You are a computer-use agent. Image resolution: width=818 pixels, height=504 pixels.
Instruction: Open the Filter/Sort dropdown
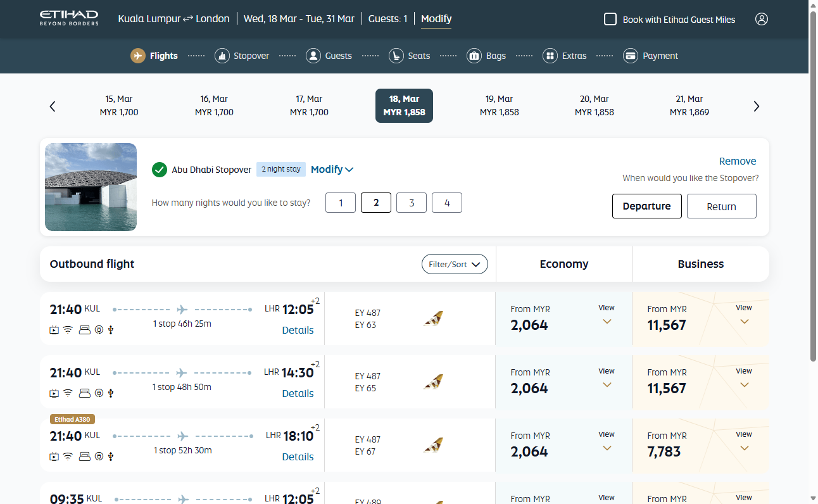[455, 263]
